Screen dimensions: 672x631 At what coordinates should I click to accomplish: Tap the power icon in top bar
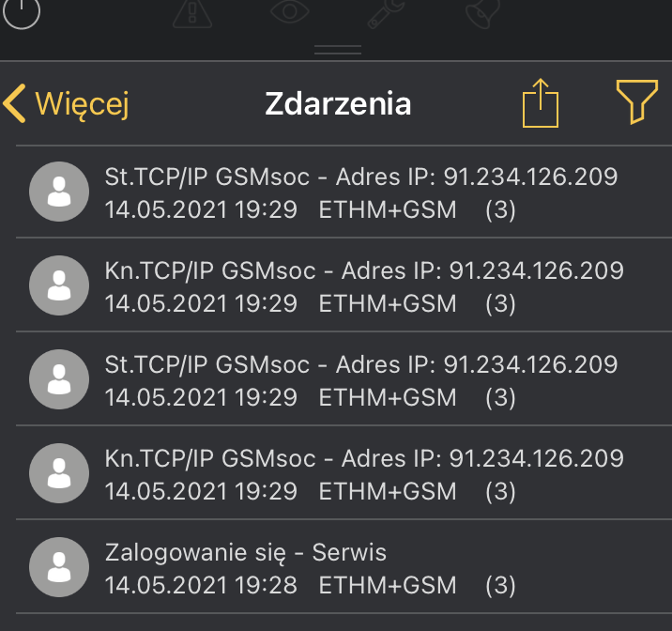[22, 12]
